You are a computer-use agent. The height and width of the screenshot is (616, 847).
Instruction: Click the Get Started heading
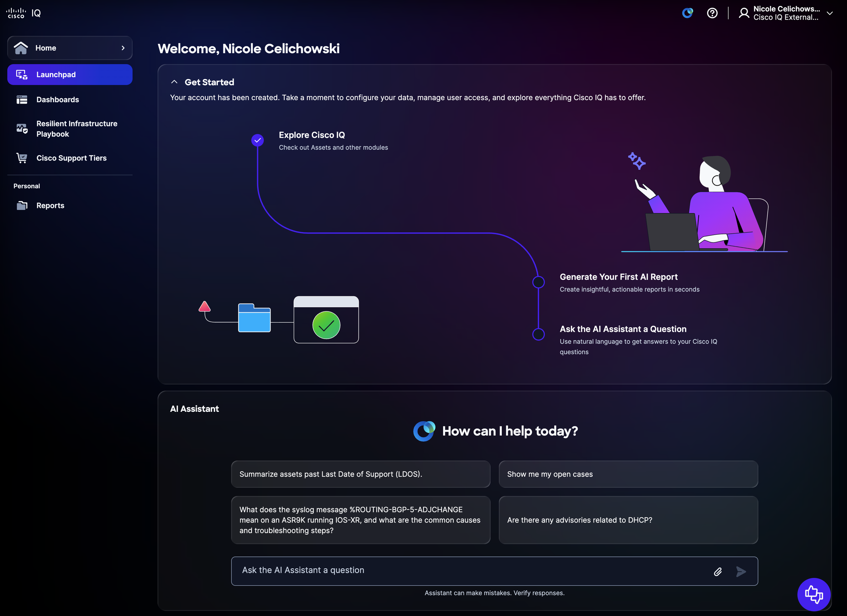point(209,82)
